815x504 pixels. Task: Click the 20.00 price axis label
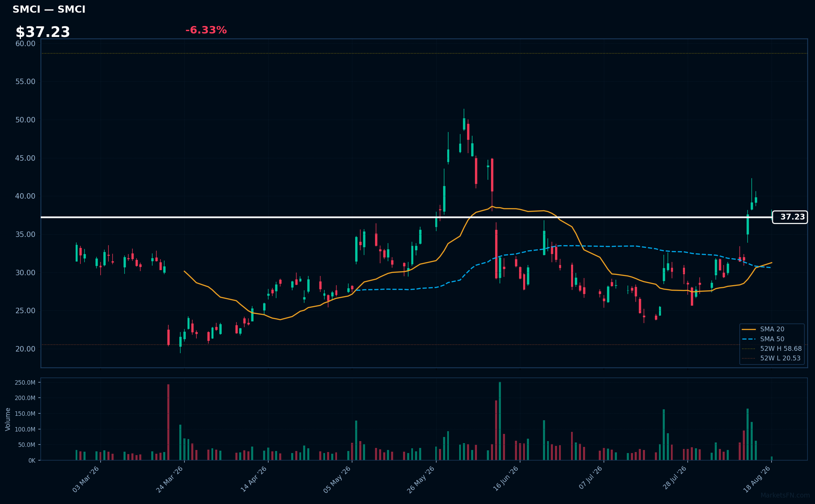tap(25, 349)
